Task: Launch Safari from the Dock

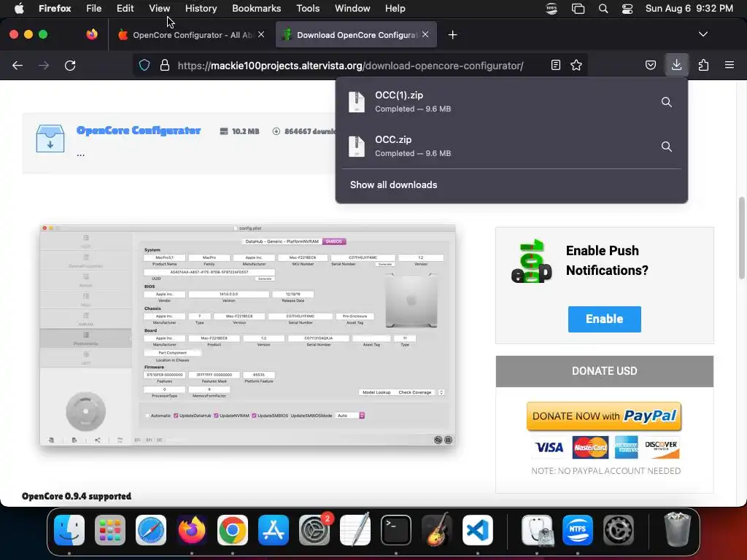Action: click(151, 530)
